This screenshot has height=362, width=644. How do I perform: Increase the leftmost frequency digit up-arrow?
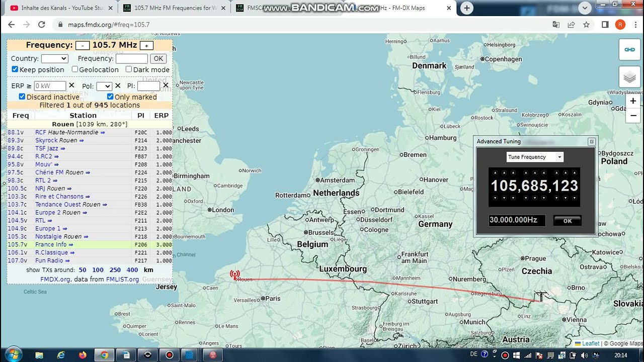[495, 173]
